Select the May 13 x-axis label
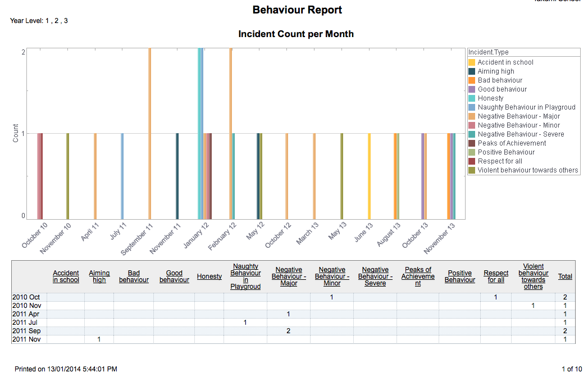The height and width of the screenshot is (381, 588). point(338,231)
